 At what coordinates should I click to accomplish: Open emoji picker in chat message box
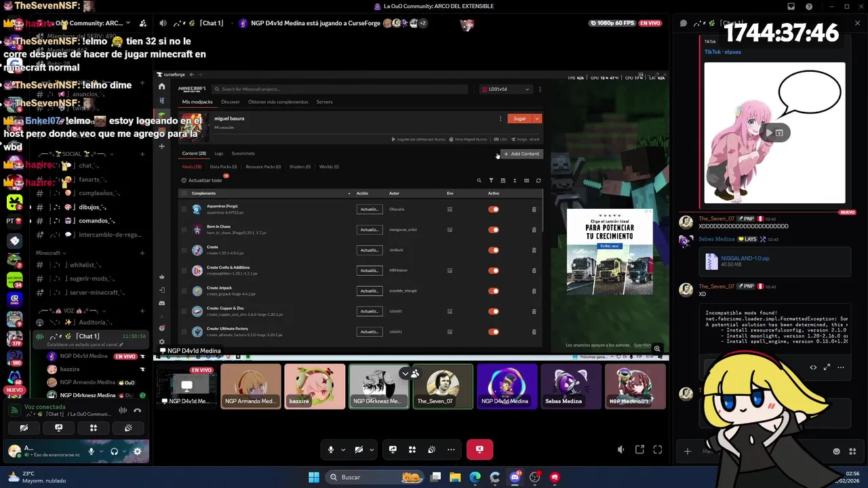coord(836,451)
